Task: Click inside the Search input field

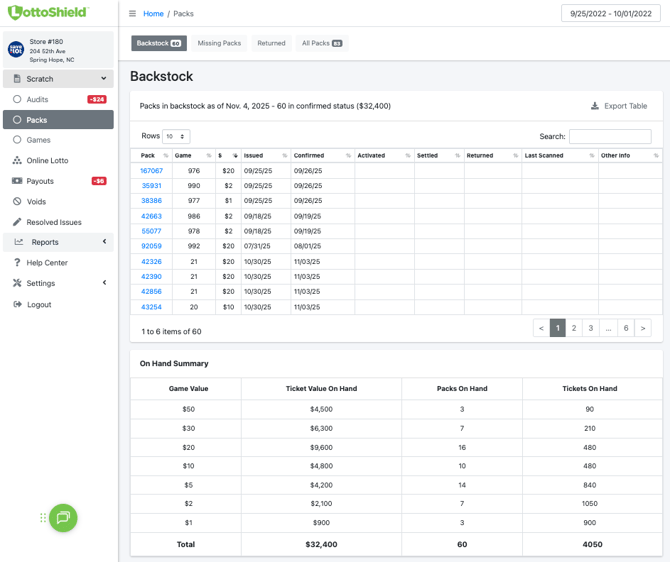Action: pos(610,136)
